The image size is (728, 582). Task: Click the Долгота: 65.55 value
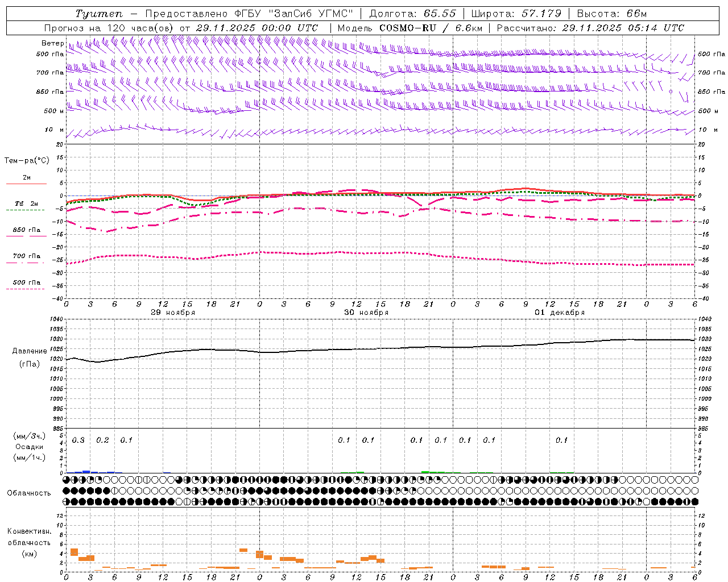tap(413, 14)
